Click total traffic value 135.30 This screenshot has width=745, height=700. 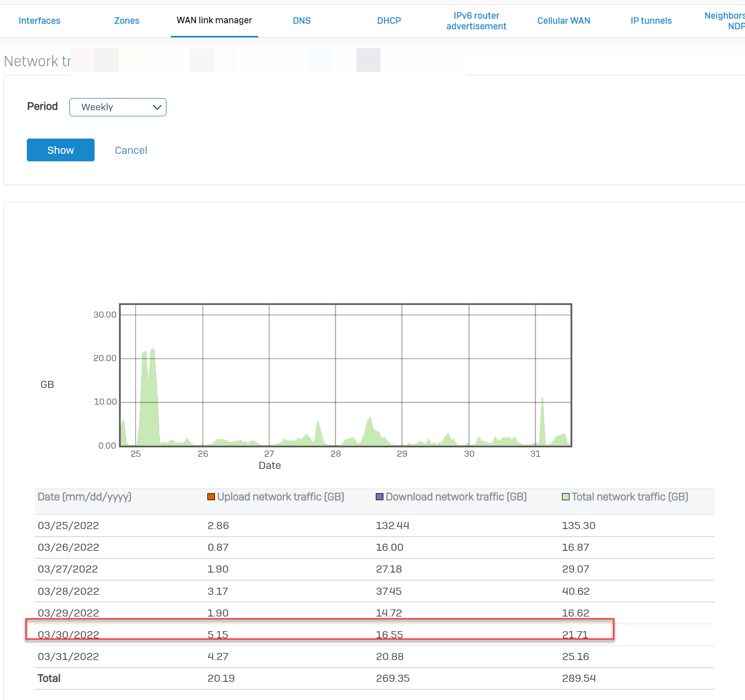coord(579,526)
